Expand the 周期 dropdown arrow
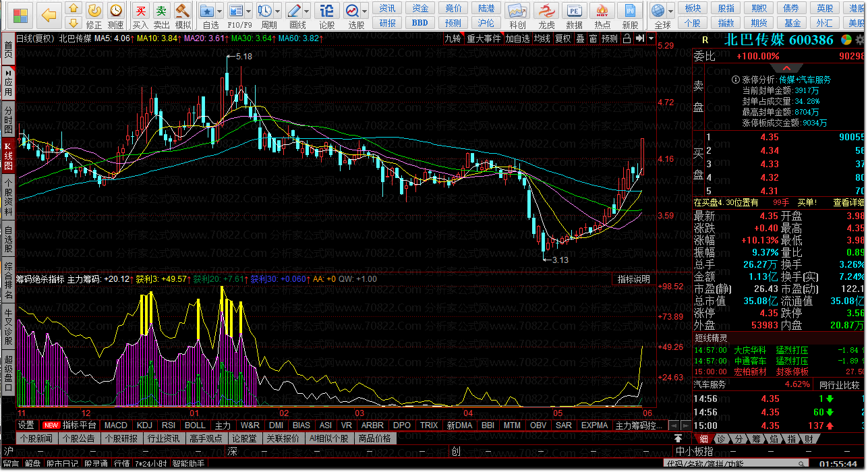The width and height of the screenshot is (868, 472). click(x=278, y=11)
